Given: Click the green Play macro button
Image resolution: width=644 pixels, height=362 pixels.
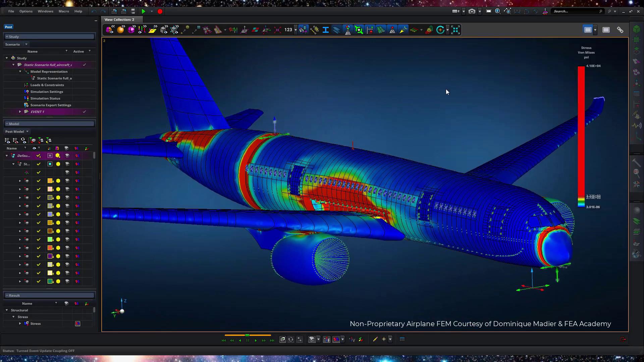Looking at the screenshot, I should point(143,11).
